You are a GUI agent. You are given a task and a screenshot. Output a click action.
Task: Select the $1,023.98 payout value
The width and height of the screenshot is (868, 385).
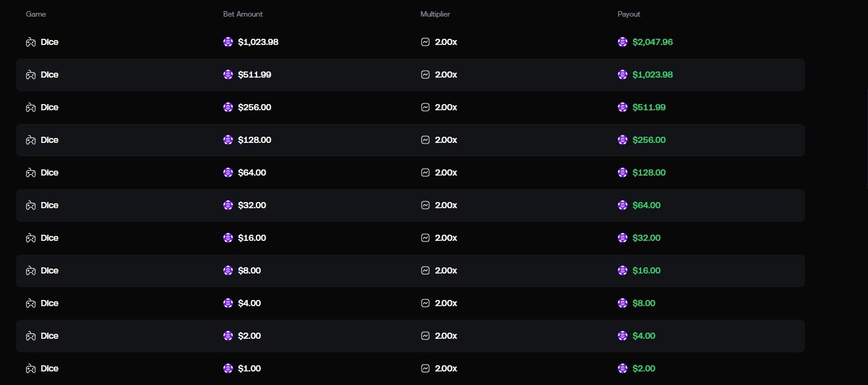pos(652,75)
